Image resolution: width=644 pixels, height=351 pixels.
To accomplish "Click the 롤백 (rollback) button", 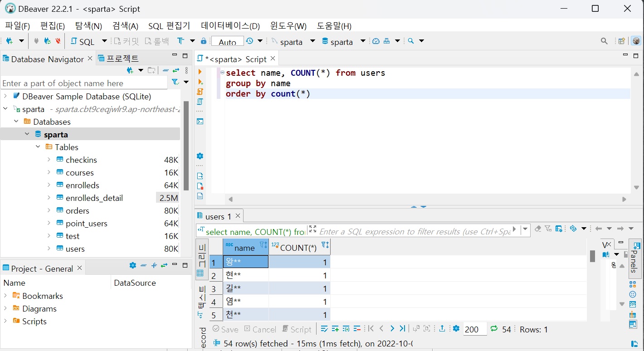I will pyautogui.click(x=157, y=41).
